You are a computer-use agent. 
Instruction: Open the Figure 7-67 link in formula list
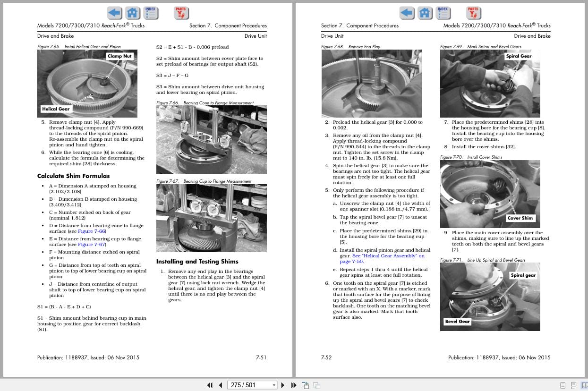pyautogui.click(x=92, y=245)
